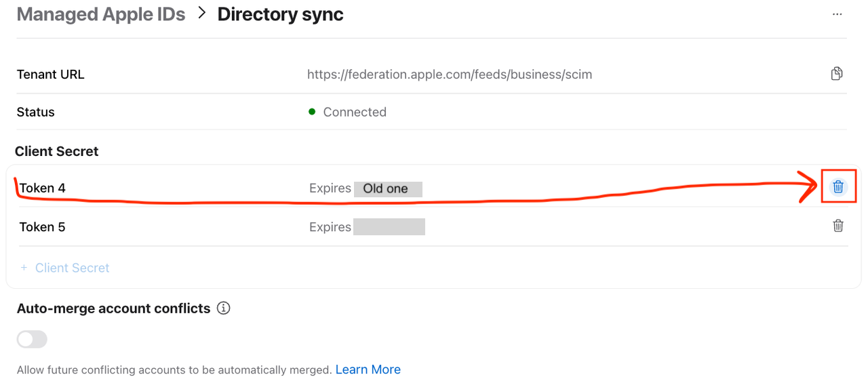Select the Directory sync page title
The height and width of the screenshot is (379, 868).
(x=280, y=14)
